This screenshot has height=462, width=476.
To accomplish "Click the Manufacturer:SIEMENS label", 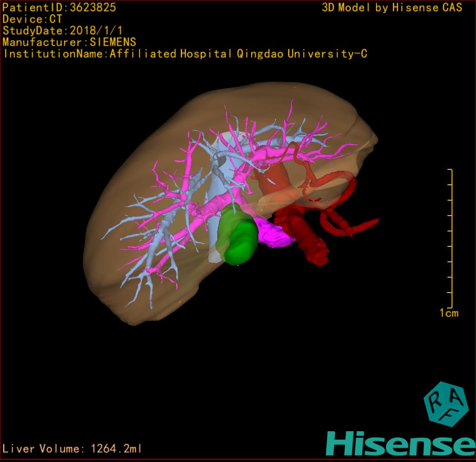I will 69,42.
